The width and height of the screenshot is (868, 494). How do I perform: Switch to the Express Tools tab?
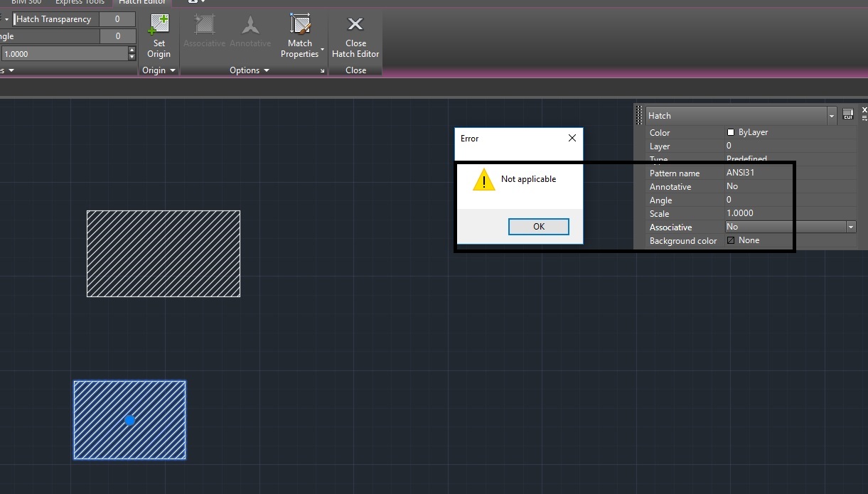click(79, 2)
